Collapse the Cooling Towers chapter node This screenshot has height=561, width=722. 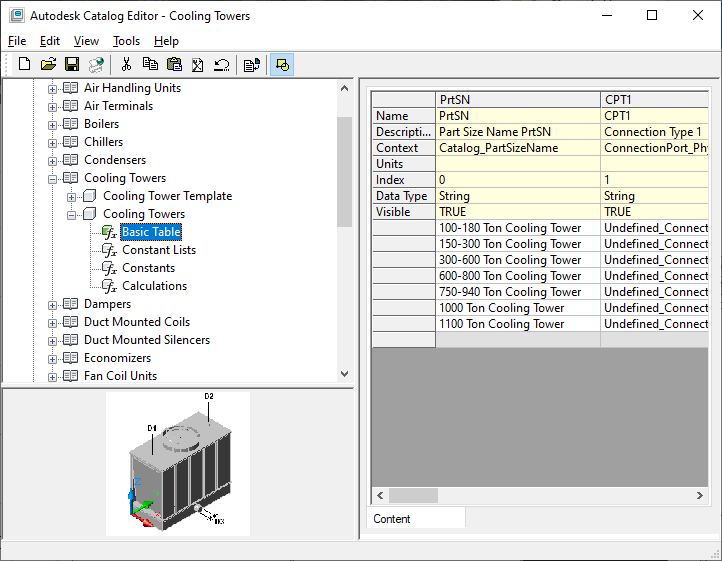pyautogui.click(x=52, y=179)
